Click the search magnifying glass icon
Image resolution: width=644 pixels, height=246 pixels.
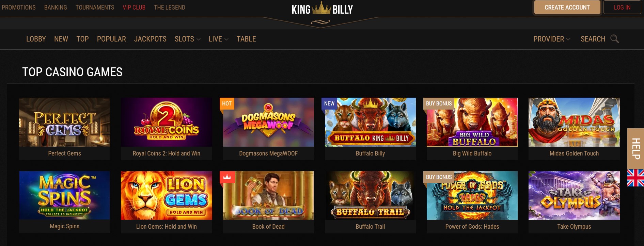coord(614,39)
